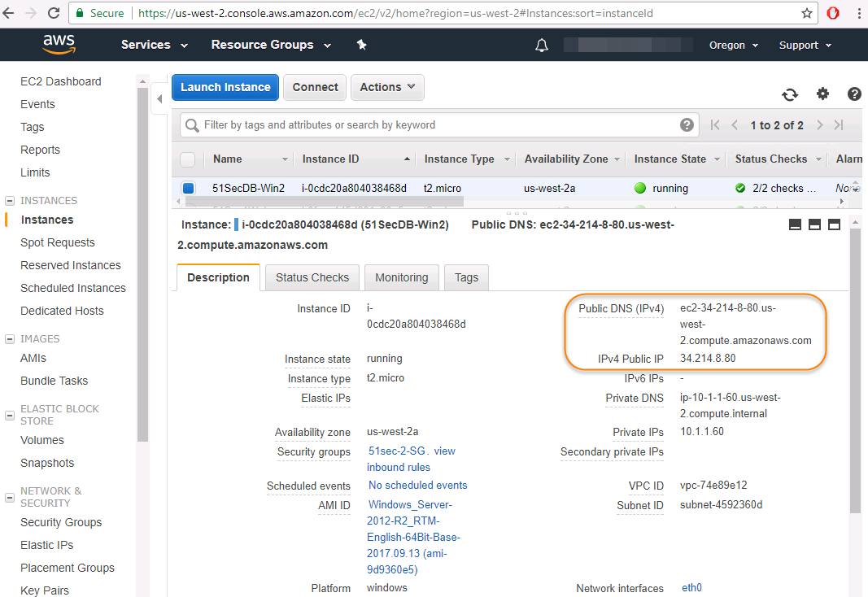Bookmark this page with star icon
Image resolution: width=868 pixels, height=597 pixels.
tap(806, 13)
